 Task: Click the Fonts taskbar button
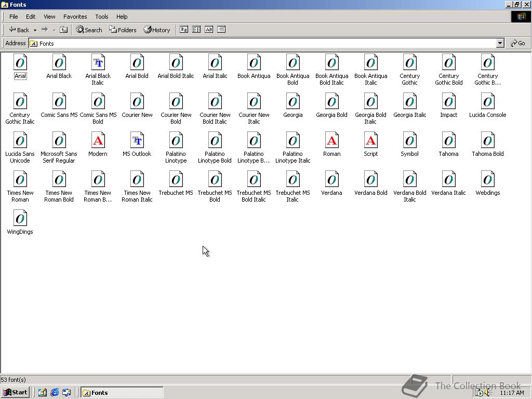(122, 393)
